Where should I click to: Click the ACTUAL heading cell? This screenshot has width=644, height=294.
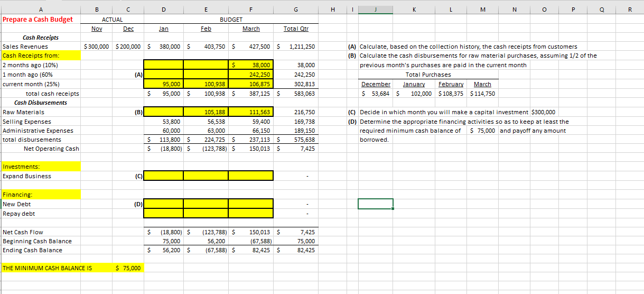point(113,20)
